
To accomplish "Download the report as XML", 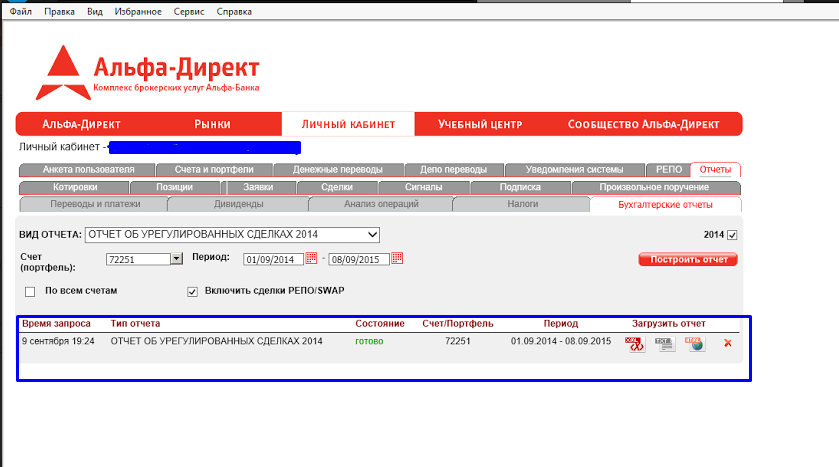I will tap(635, 343).
